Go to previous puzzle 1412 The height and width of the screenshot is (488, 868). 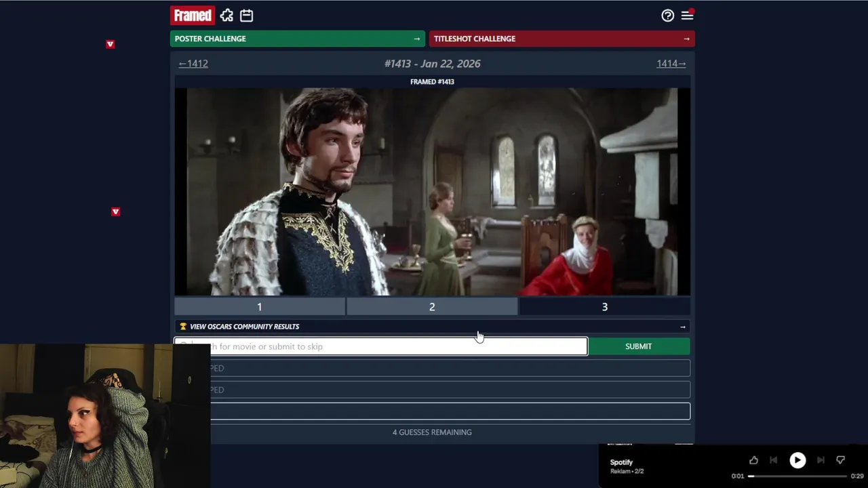coord(193,64)
